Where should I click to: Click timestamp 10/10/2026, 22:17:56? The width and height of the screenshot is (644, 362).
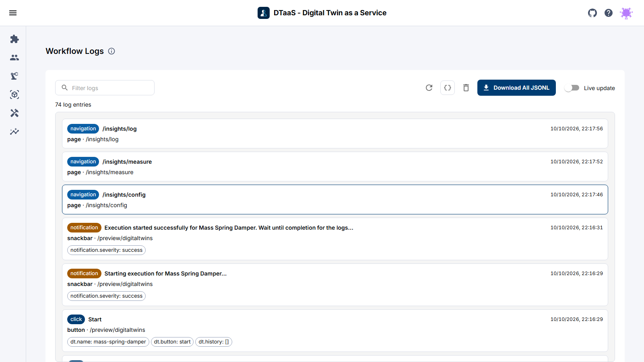coord(577,129)
